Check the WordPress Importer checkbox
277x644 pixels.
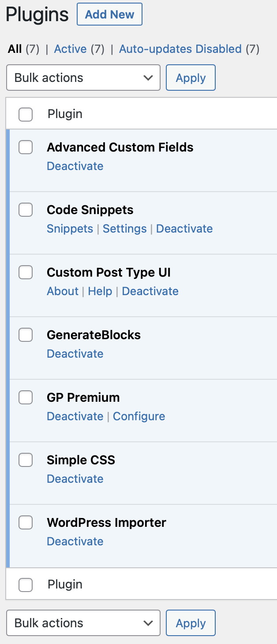[x=26, y=522]
